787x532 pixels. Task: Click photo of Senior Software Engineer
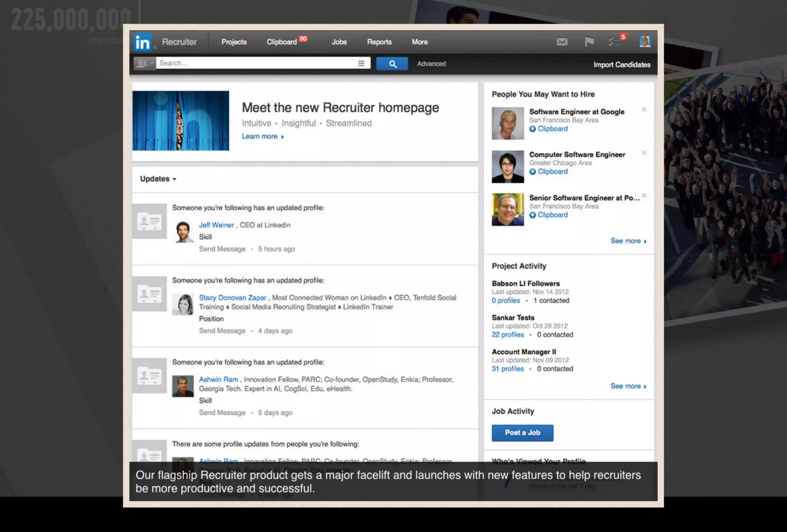[x=508, y=209]
